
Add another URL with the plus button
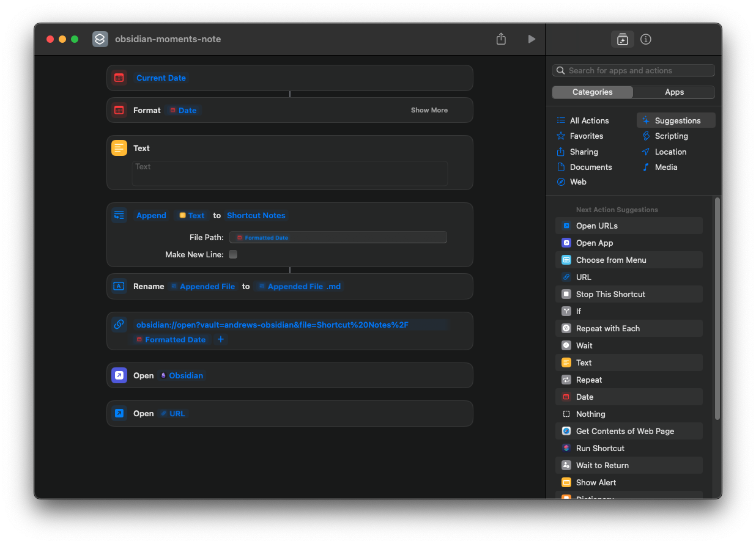tap(221, 339)
